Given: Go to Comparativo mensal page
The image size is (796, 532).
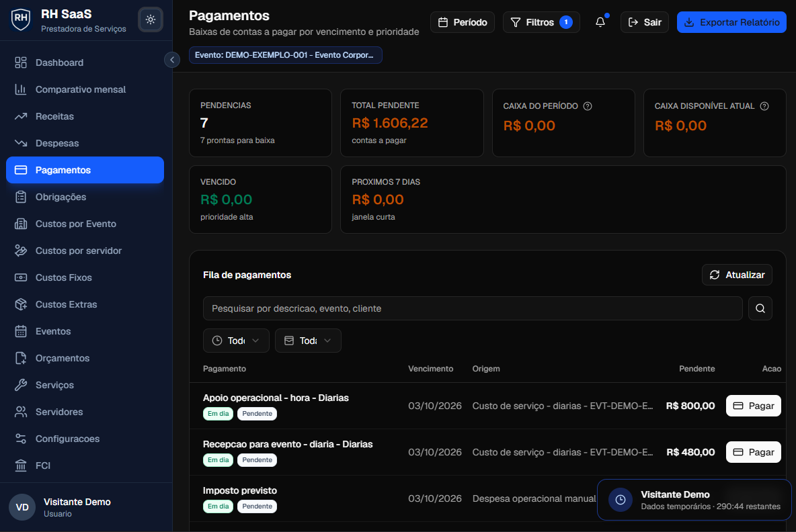Looking at the screenshot, I should [x=85, y=89].
